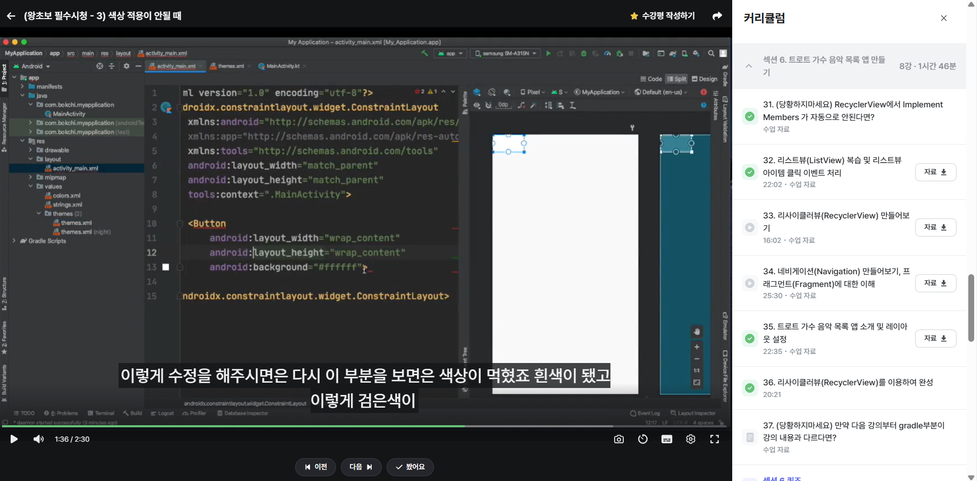
Task: Select pan hand tool in preview
Action: [697, 332]
